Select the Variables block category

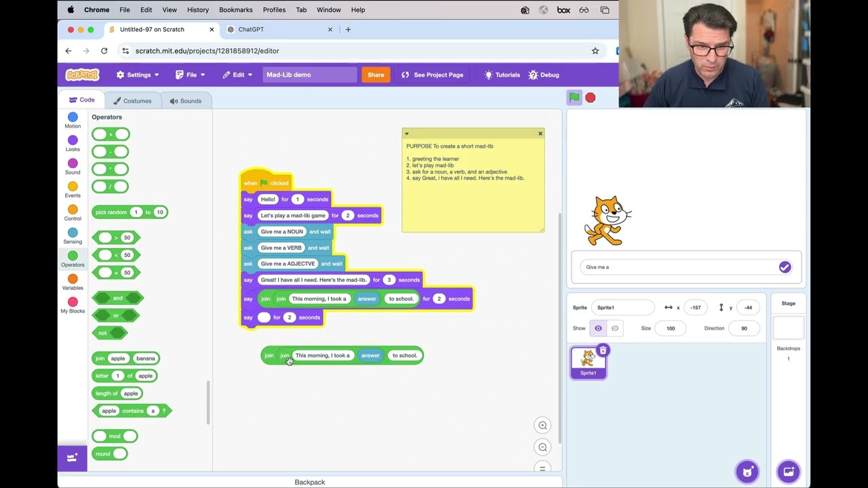point(73,282)
